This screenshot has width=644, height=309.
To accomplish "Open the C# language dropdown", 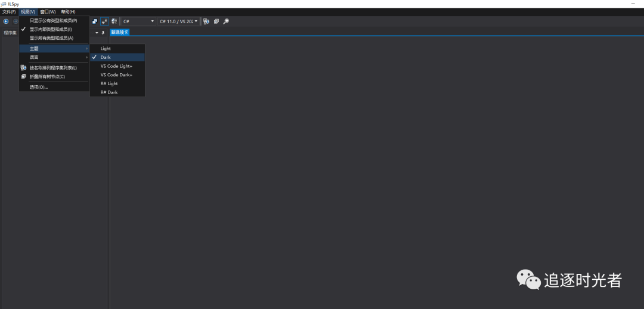I will pos(138,21).
